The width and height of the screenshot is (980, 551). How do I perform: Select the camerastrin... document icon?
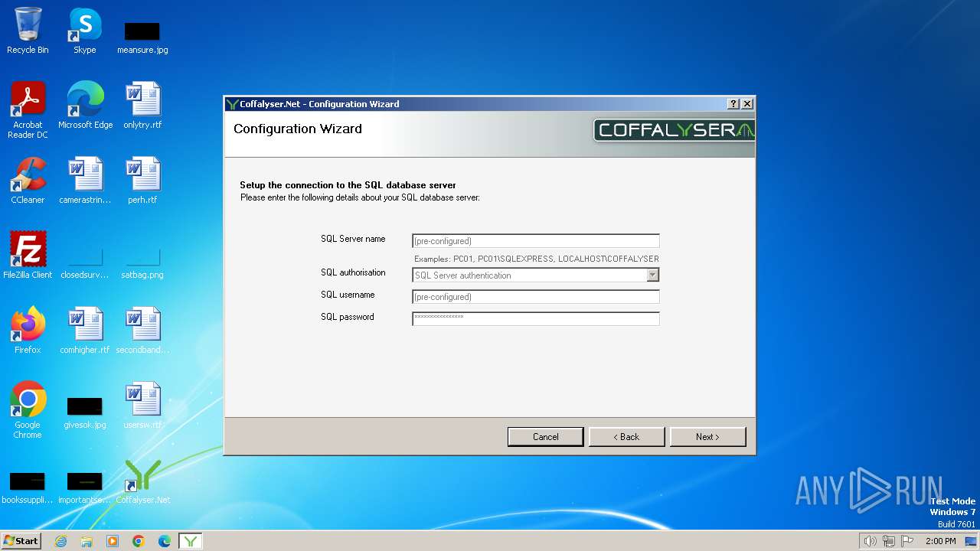tap(85, 180)
